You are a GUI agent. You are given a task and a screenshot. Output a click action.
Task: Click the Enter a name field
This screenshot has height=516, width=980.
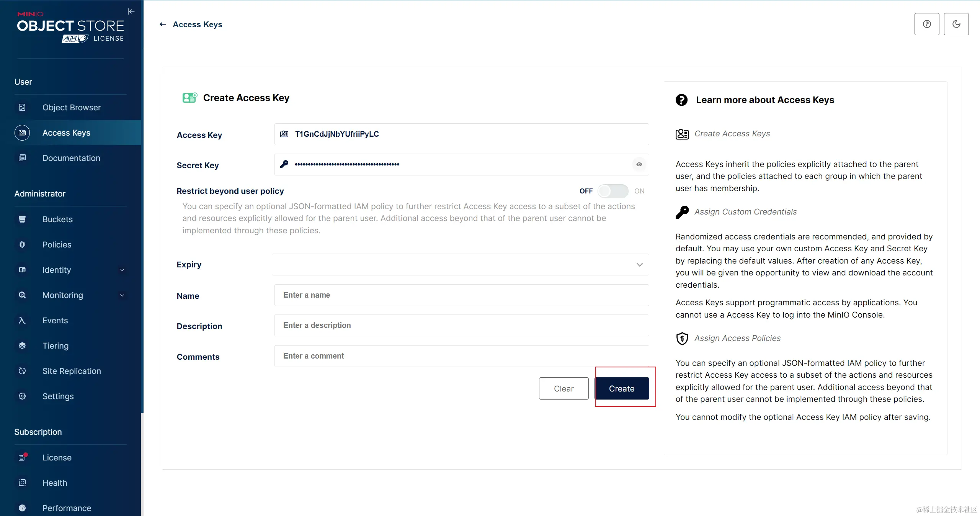point(461,295)
